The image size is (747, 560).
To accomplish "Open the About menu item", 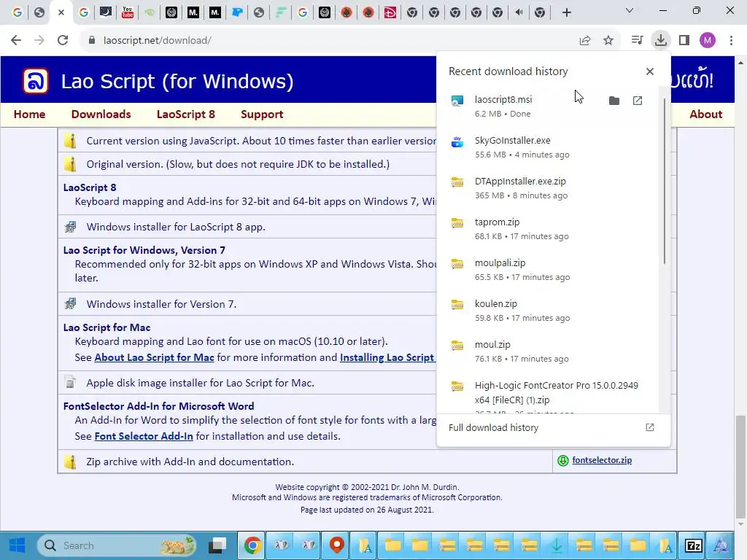I will click(x=705, y=114).
